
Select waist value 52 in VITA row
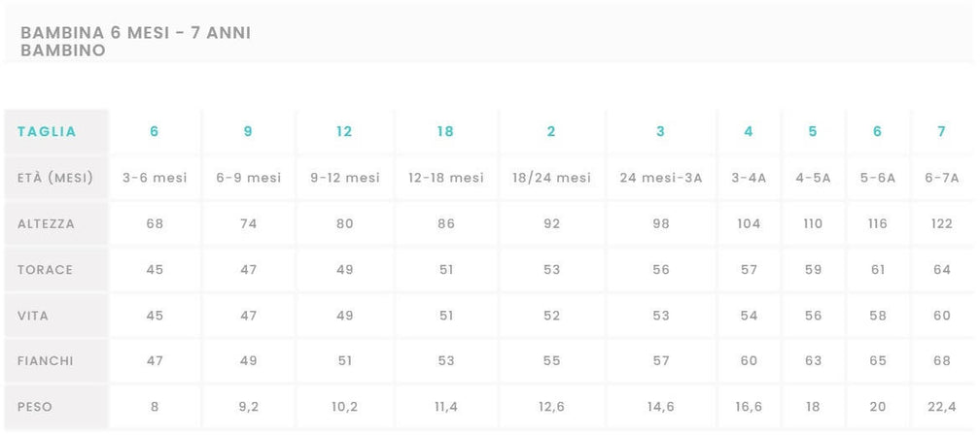[552, 316]
